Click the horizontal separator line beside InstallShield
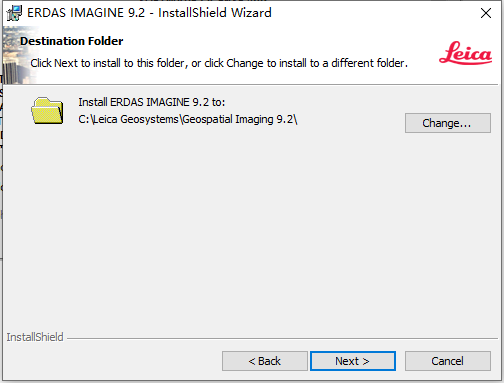 coord(282,339)
